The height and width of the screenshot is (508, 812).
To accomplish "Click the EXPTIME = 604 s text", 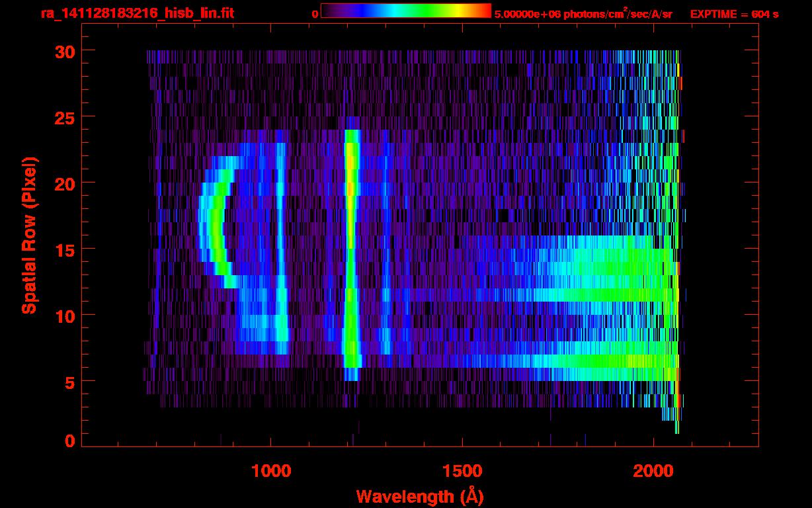I will coord(734,14).
